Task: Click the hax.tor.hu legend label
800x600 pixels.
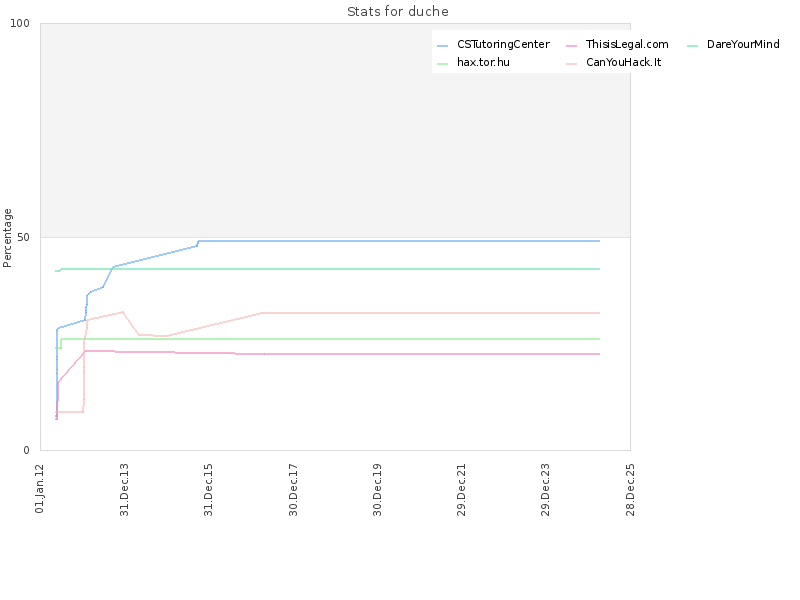Action: 483,62
